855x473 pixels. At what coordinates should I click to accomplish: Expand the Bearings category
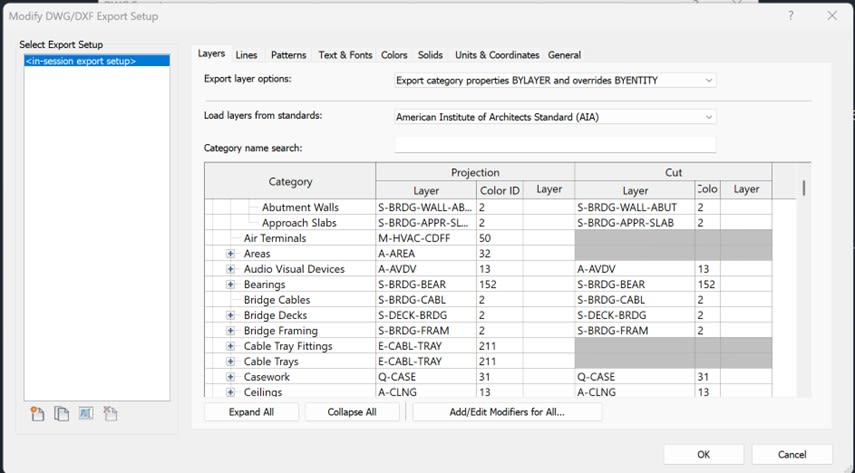tap(231, 284)
